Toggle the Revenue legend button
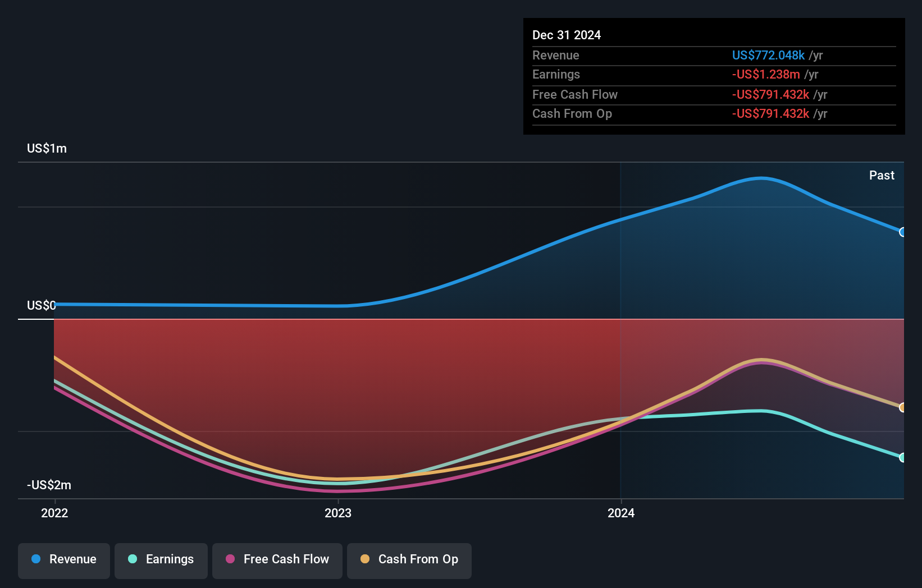 [64, 561]
